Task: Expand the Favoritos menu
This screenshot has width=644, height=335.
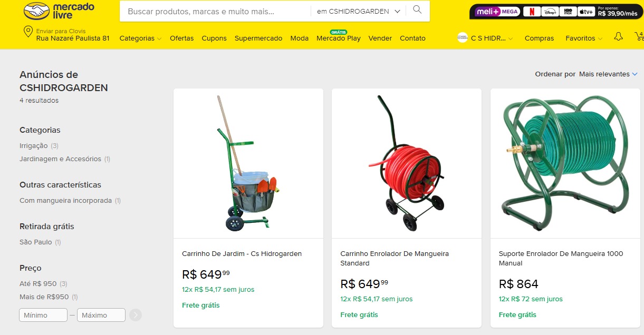Action: [x=584, y=38]
